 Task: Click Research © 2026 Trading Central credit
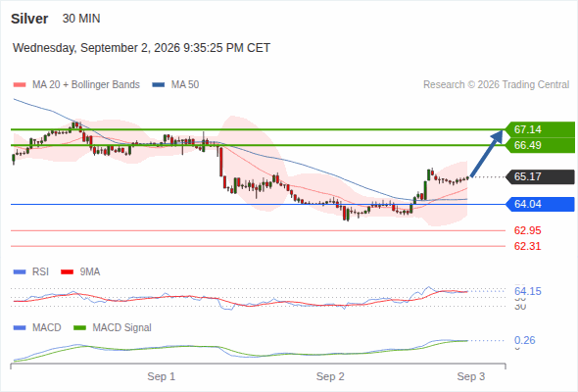click(496, 85)
